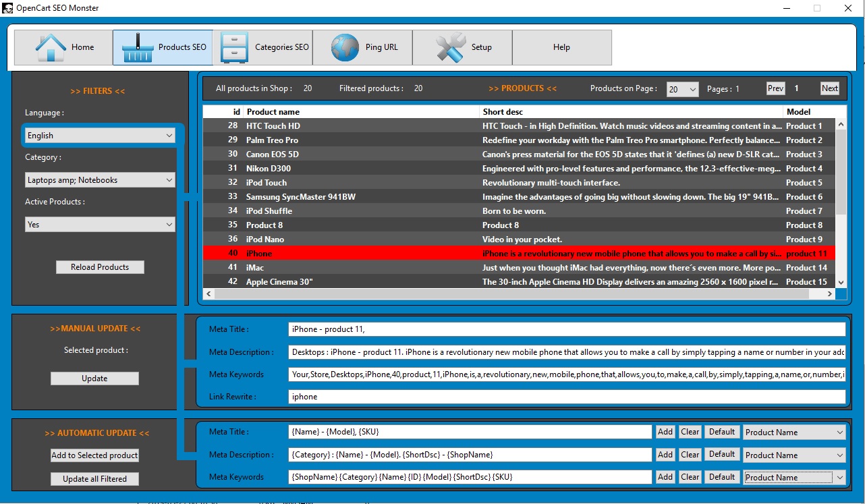Image resolution: width=865 pixels, height=504 pixels.
Task: Click the manual Meta Keywords input field
Action: pos(567,374)
